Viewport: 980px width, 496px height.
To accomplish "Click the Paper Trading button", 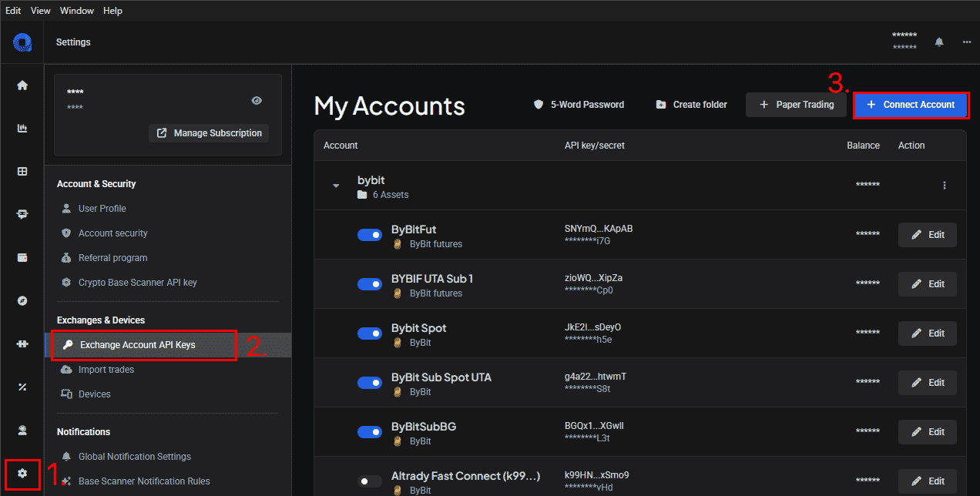I will tap(796, 105).
